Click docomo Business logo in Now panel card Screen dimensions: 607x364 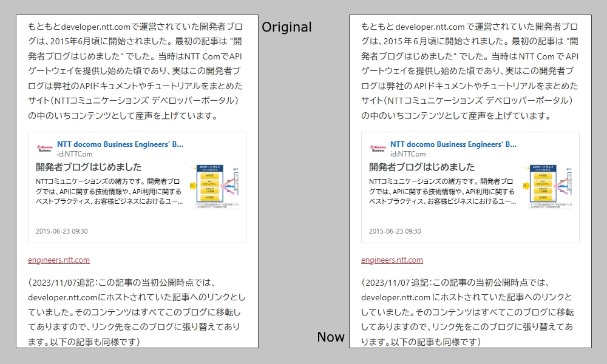(378, 149)
